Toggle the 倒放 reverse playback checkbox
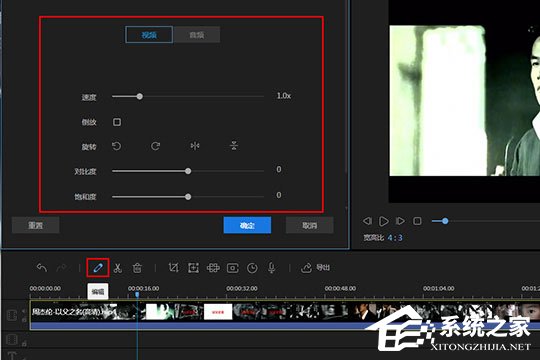The width and height of the screenshot is (540, 360). pyautogui.click(x=117, y=122)
